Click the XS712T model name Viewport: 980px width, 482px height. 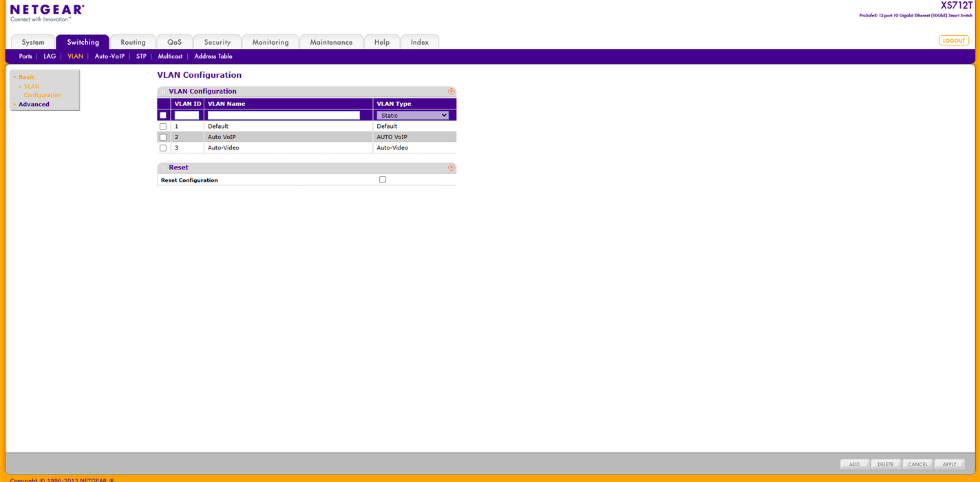pos(957,6)
